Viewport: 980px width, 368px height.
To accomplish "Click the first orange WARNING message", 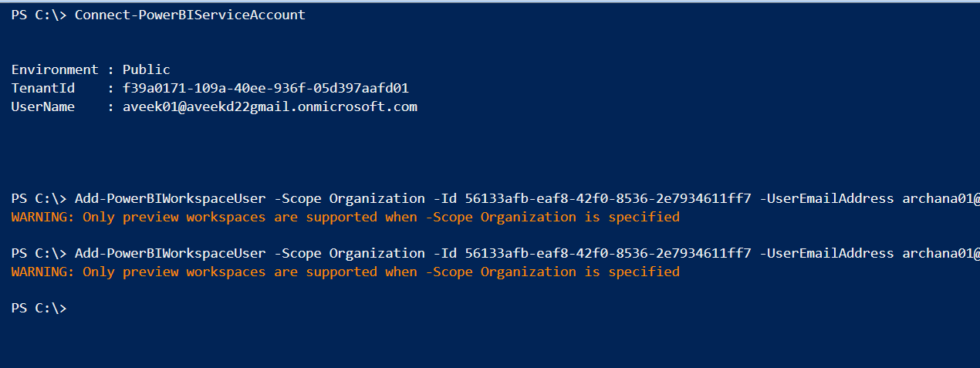I will pyautogui.click(x=345, y=217).
